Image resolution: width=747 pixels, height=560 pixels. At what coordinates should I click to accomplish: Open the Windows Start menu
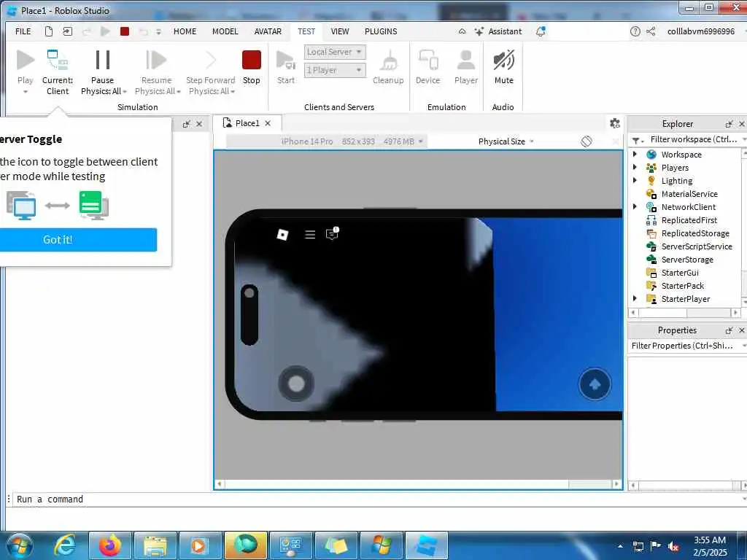point(20,545)
